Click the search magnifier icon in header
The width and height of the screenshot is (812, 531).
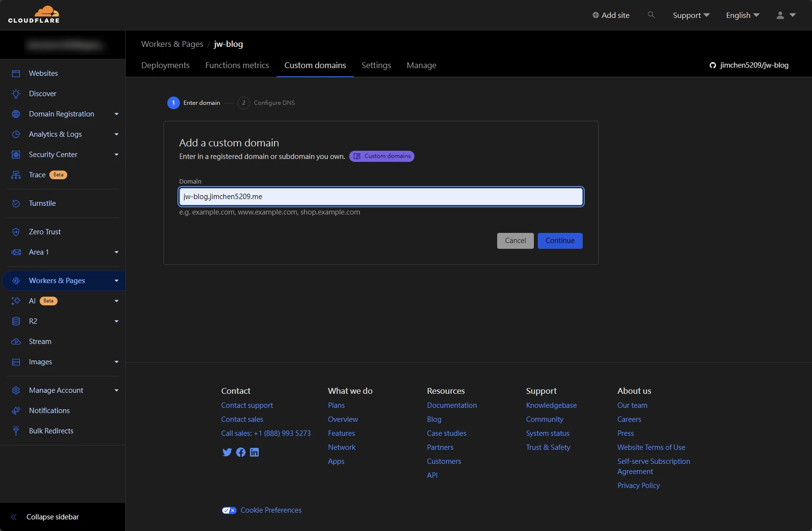[x=651, y=15]
